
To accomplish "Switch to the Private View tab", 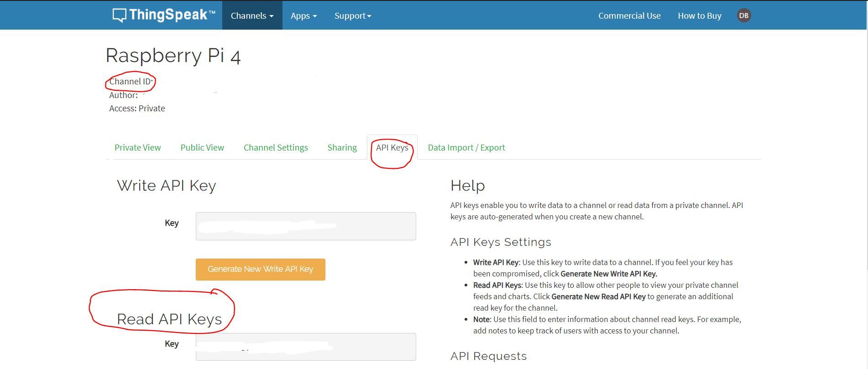I will 137,147.
